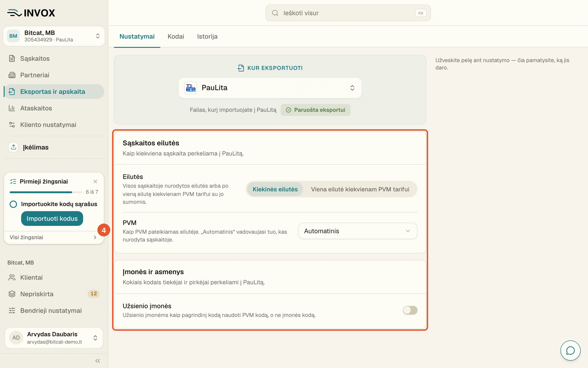Screen dimensions: 588x368
Task: Click the Kliento nustatymai sliders icon
Action: (x=12, y=125)
